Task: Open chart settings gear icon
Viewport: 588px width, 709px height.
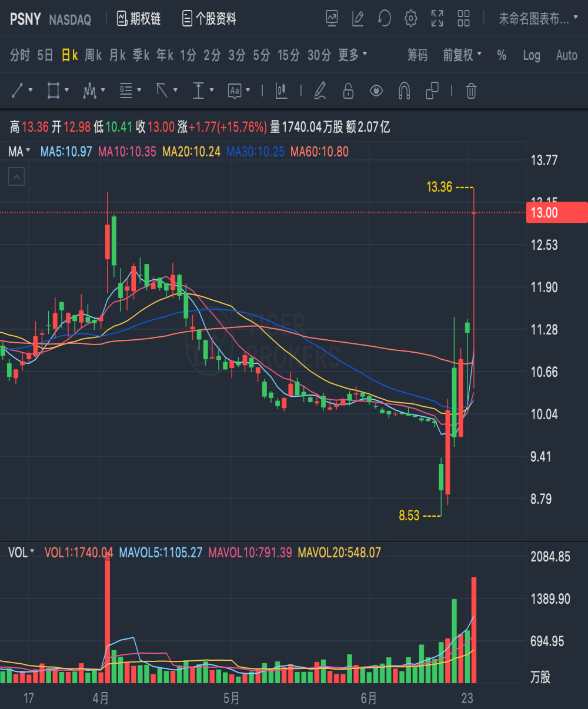Action: click(x=411, y=19)
